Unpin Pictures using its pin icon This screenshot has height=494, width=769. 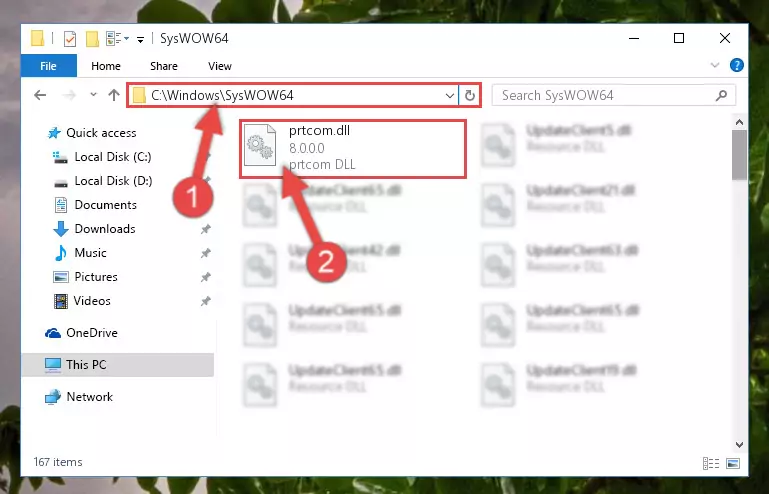205,277
